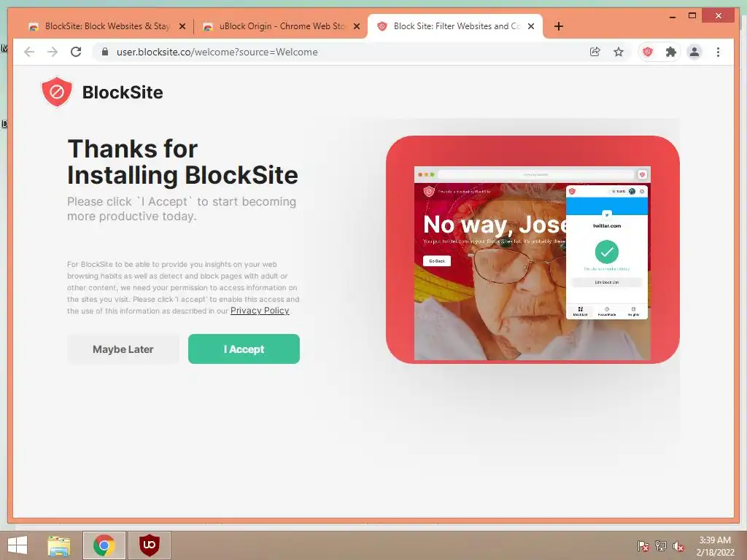Open the taskbar clock showing 3:39 AM
Viewport: 747px width, 560px height.
point(715,545)
